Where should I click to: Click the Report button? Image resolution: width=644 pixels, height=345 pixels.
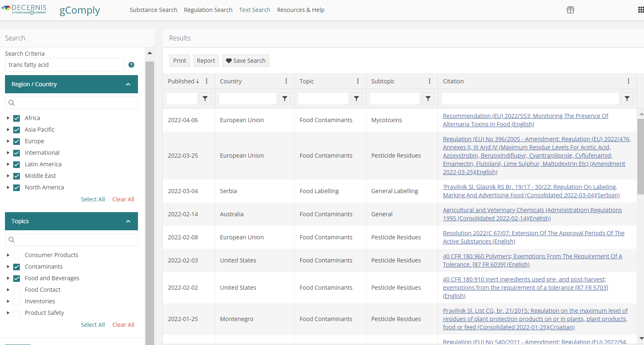(206, 61)
